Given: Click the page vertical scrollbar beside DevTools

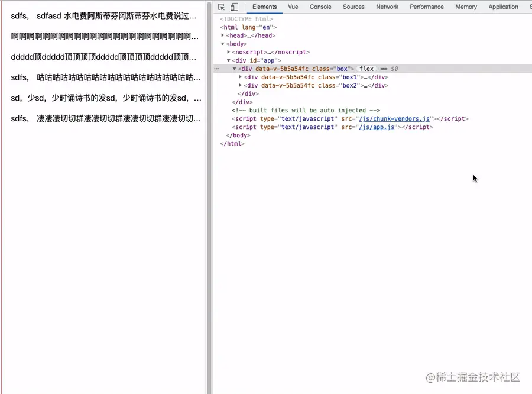Looking at the screenshot, I should click(209, 197).
